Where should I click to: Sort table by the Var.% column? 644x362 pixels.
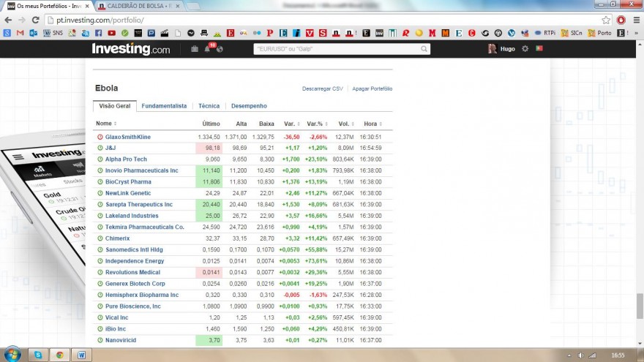point(318,124)
